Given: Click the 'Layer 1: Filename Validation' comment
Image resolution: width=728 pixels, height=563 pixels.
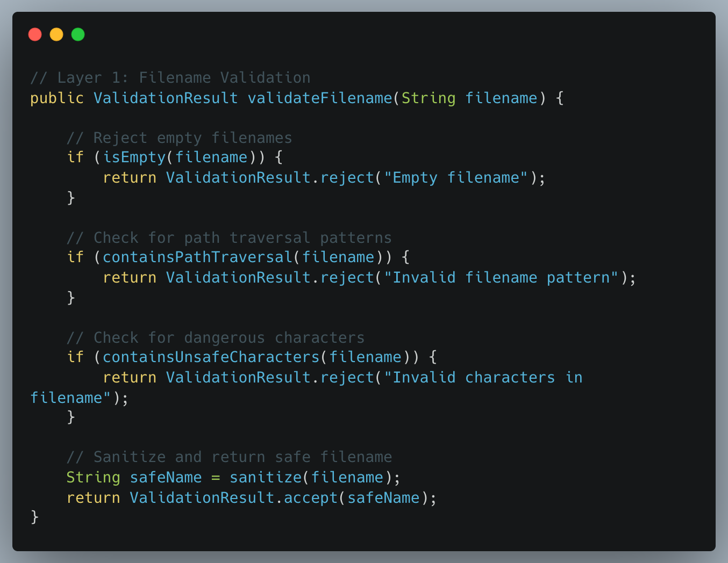Looking at the screenshot, I should pyautogui.click(x=170, y=77).
